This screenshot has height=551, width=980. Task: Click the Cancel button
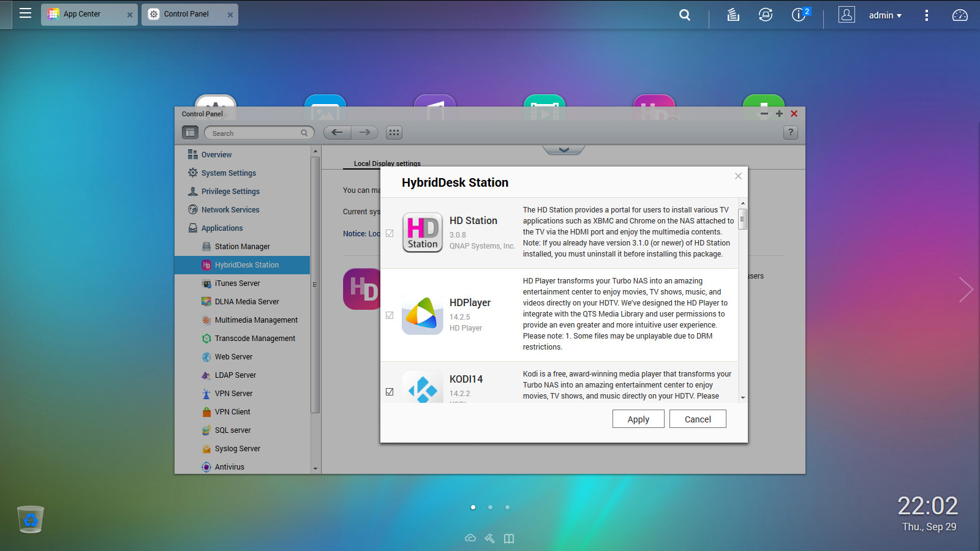click(x=698, y=419)
